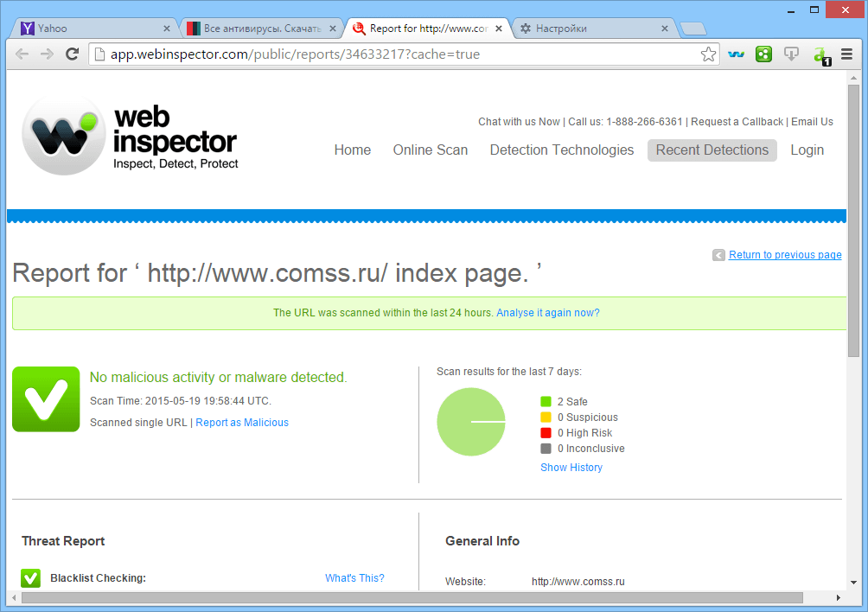Click Chat with us Now link

pyautogui.click(x=520, y=122)
